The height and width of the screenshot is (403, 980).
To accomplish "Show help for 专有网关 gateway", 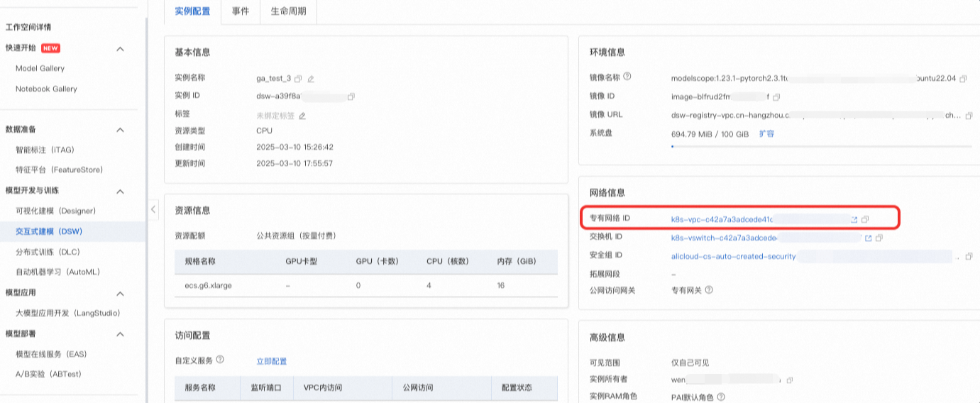I will (x=709, y=290).
